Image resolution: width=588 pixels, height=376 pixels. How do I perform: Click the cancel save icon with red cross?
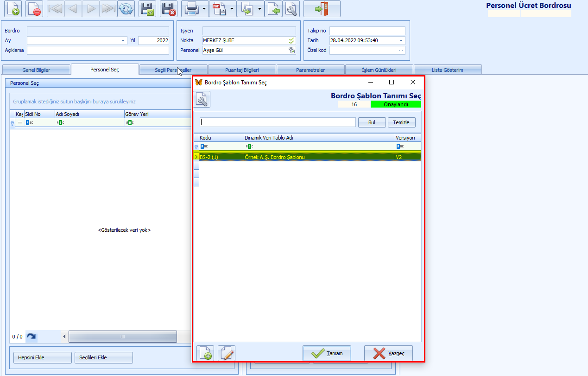(169, 9)
